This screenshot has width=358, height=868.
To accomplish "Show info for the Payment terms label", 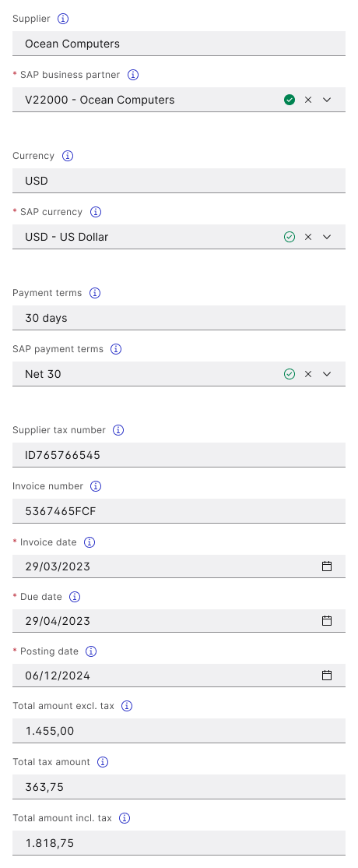I will point(95,293).
